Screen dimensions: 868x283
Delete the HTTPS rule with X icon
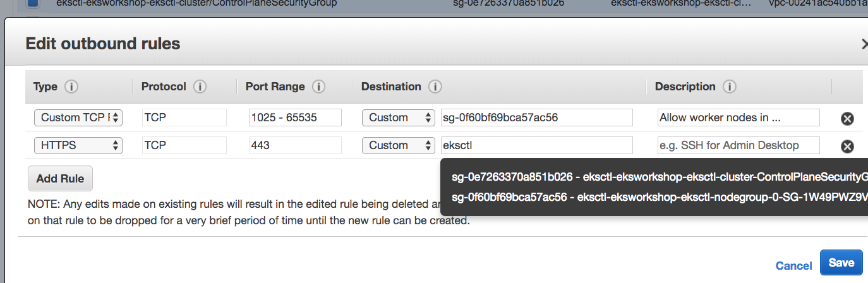[x=847, y=146]
